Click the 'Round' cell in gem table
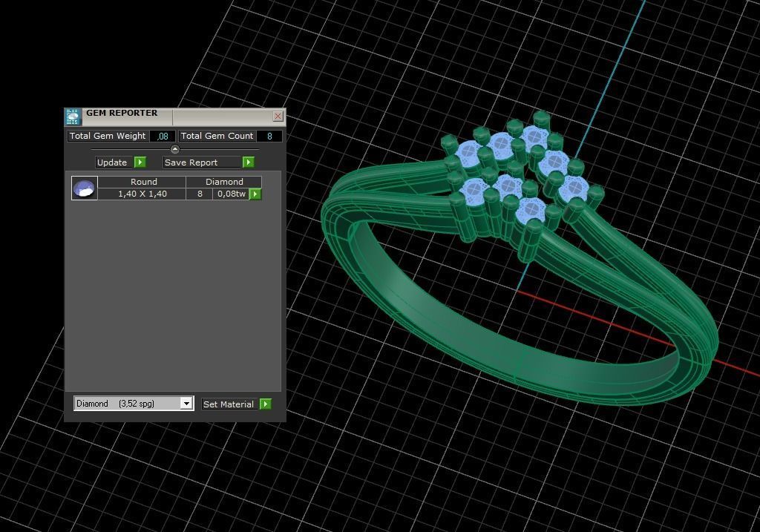The width and height of the screenshot is (760, 532). [142, 182]
